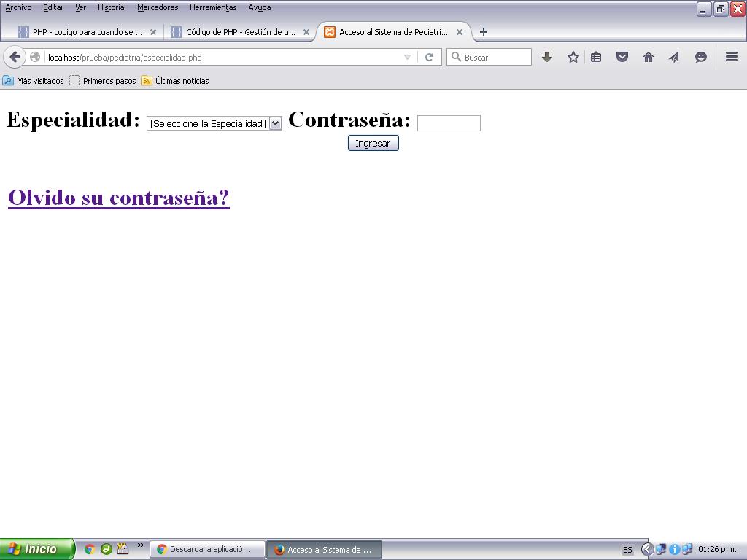Viewport: 747px width, 560px height.
Task: Expand the quick launch chevron
Action: coord(141,545)
